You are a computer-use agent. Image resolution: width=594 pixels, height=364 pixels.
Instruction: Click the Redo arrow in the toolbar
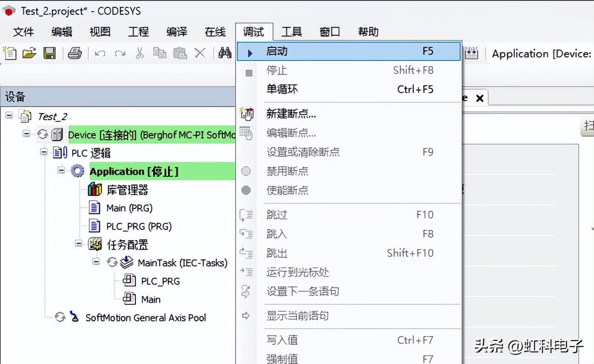tap(120, 54)
